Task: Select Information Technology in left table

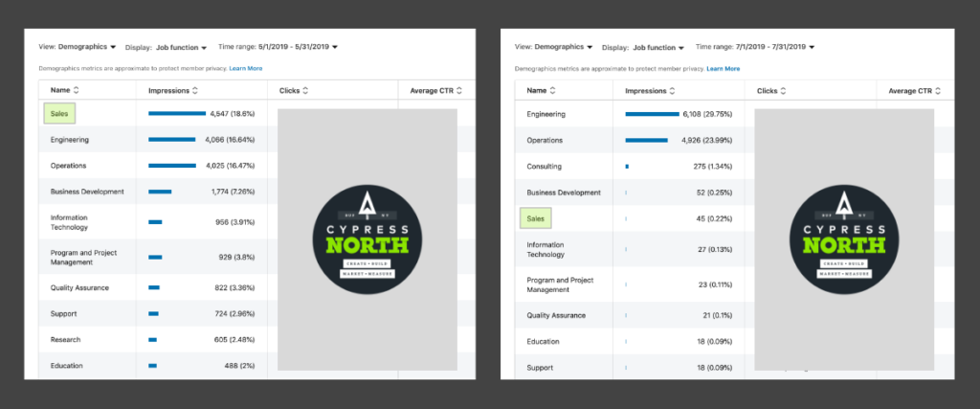Action: click(x=69, y=222)
